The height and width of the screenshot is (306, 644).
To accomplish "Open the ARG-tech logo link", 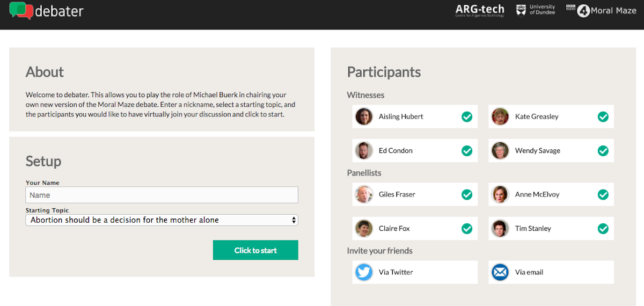I will point(480,10).
